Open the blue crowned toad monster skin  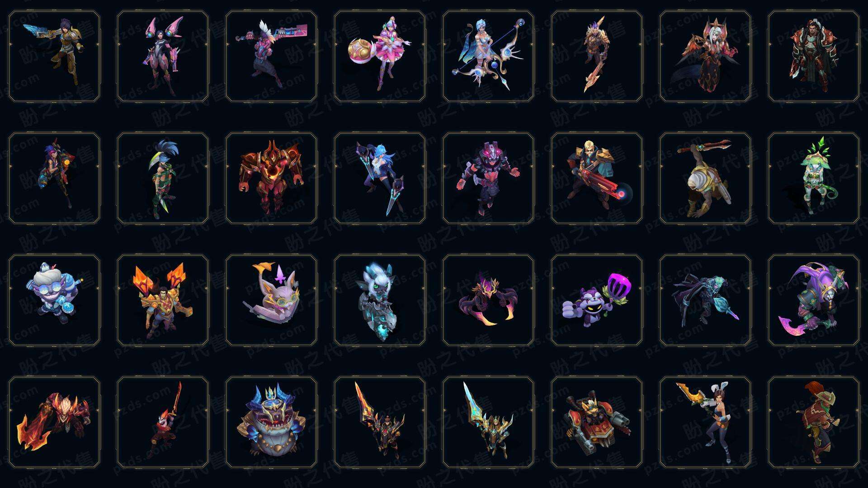[x=271, y=422]
